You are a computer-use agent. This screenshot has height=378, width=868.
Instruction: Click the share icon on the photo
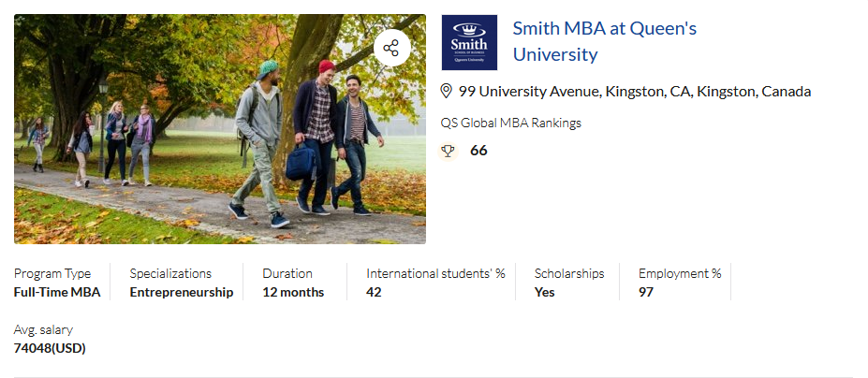click(391, 48)
